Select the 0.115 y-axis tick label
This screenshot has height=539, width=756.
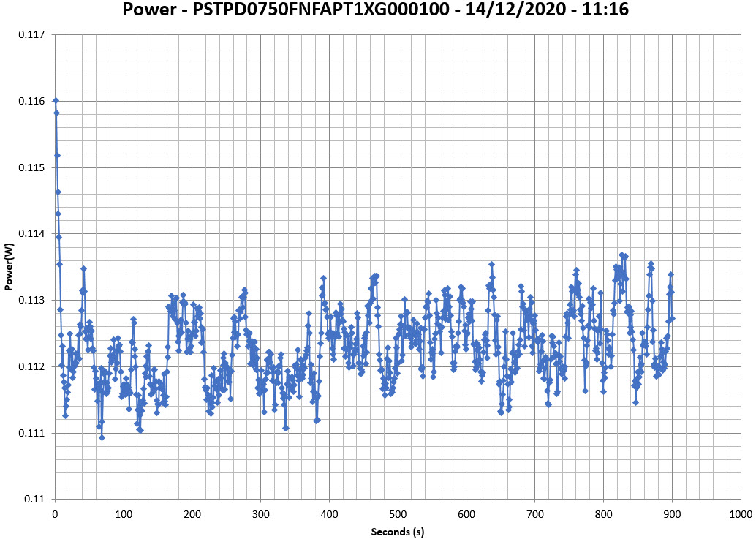[x=34, y=167]
